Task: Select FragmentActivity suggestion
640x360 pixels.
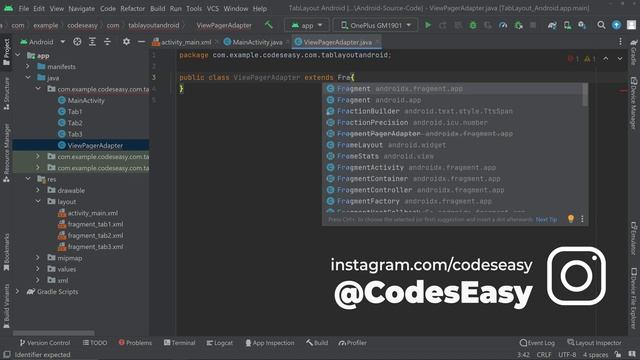Action: (455, 167)
